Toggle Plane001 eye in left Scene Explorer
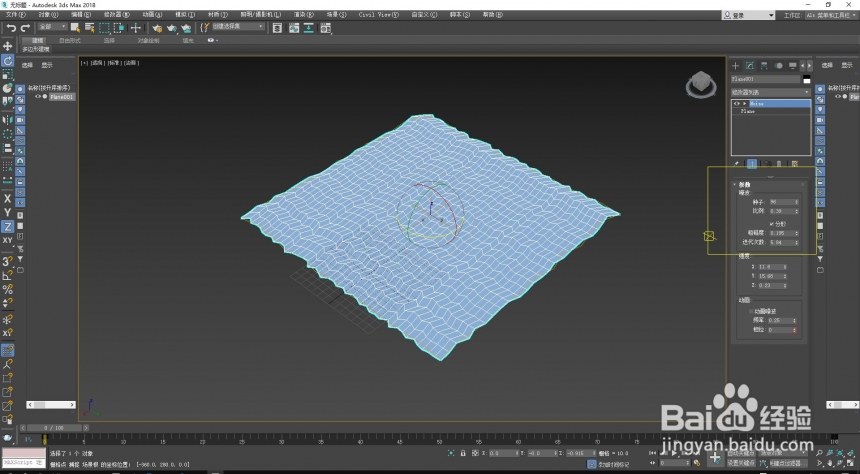The width and height of the screenshot is (860, 474). (38, 97)
